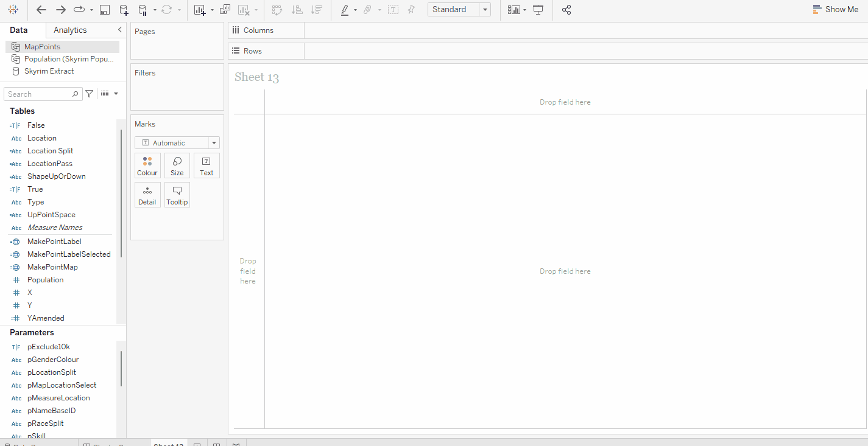Viewport: 868px width, 446px height.
Task: Click the New Data Source icon
Action: click(124, 10)
